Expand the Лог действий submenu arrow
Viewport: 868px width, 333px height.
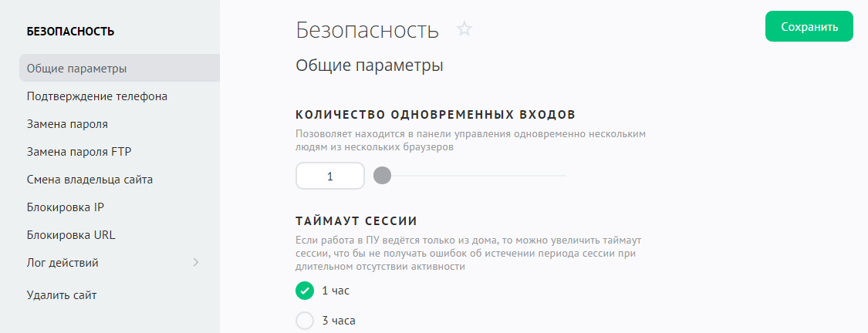pyautogui.click(x=196, y=263)
